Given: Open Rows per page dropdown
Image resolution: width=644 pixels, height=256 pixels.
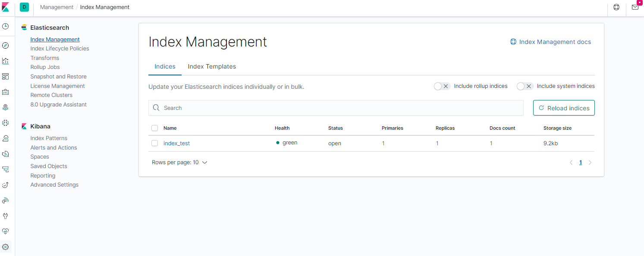Looking at the screenshot, I should (x=179, y=162).
